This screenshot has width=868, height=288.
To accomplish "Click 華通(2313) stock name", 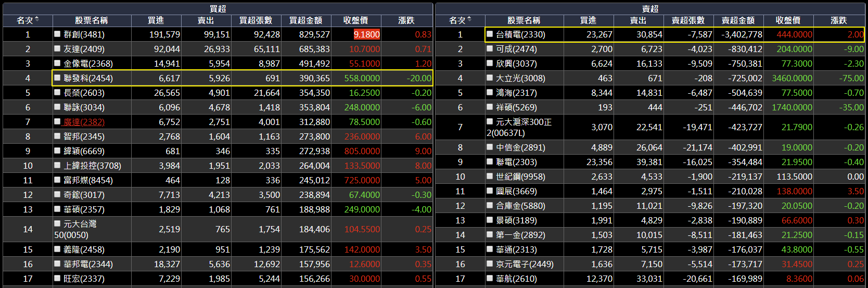I will coord(516,249).
